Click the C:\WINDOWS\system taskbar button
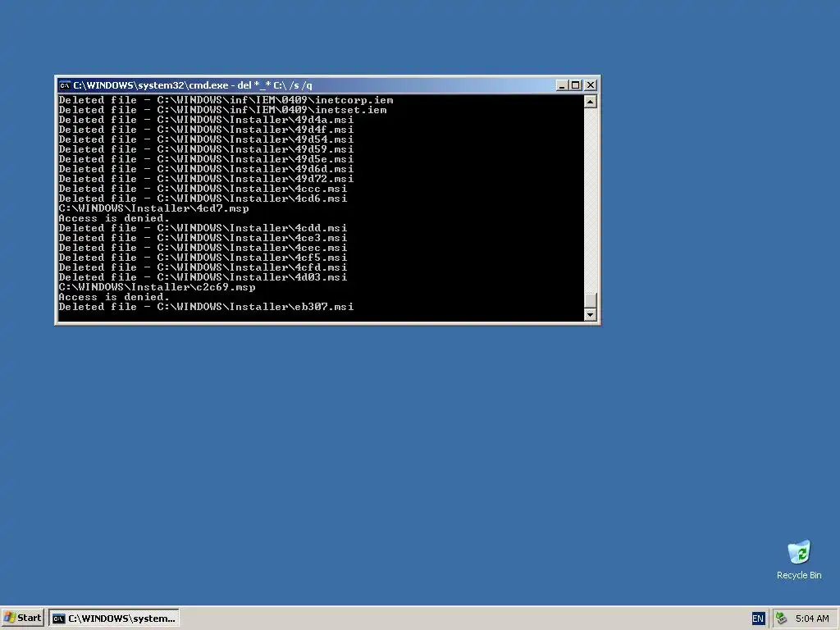The image size is (840, 630). [114, 619]
